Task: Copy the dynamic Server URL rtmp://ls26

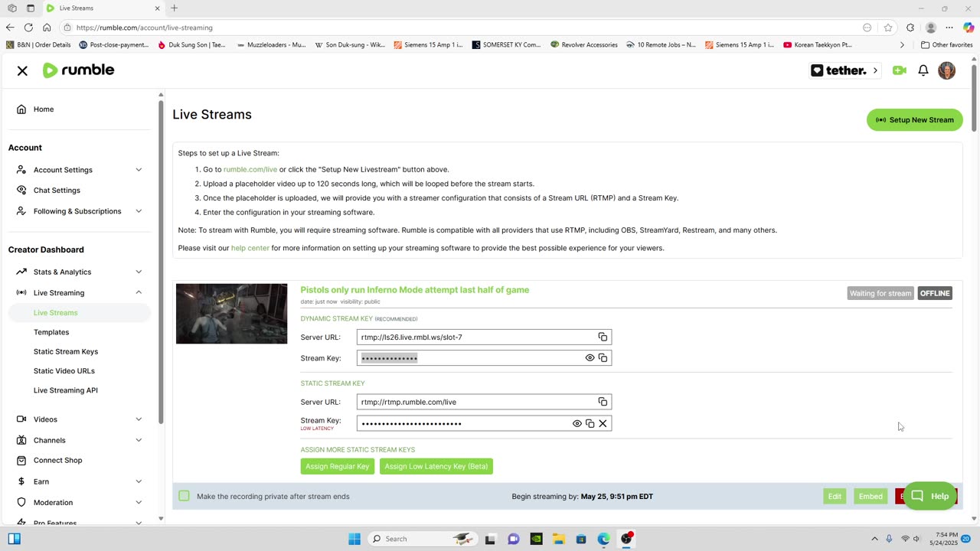Action: click(603, 337)
